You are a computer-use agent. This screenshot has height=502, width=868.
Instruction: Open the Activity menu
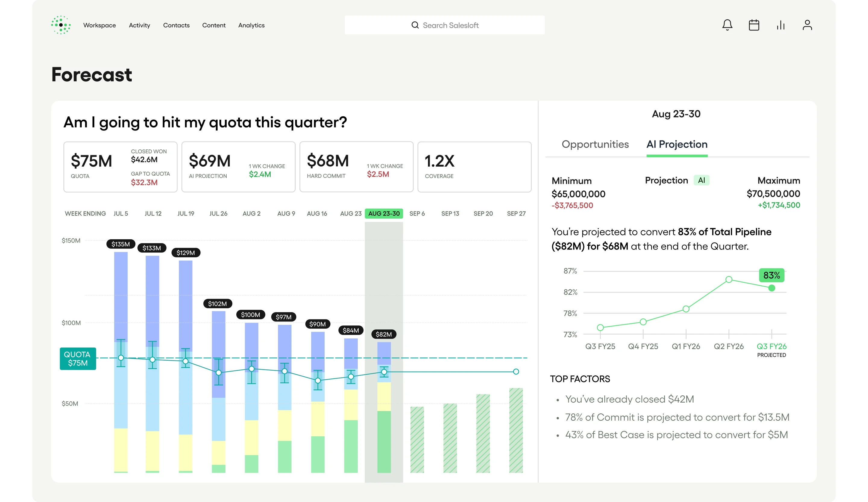[x=140, y=25]
